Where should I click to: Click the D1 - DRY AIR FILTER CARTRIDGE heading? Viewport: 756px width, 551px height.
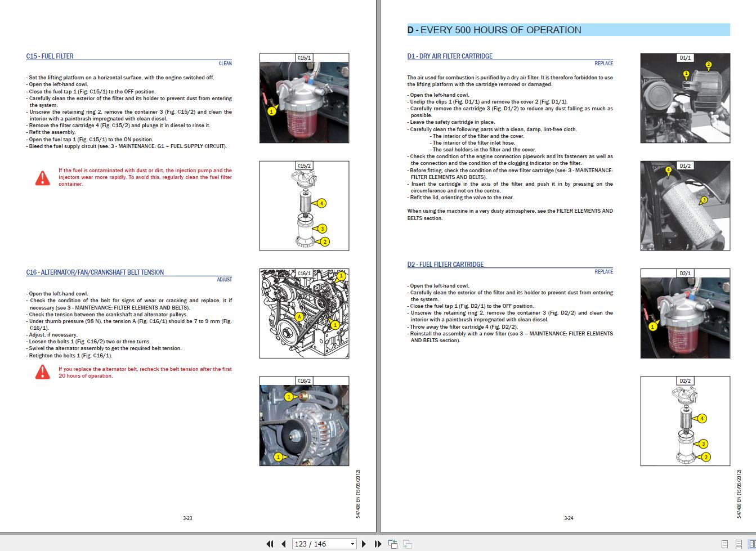tap(450, 56)
